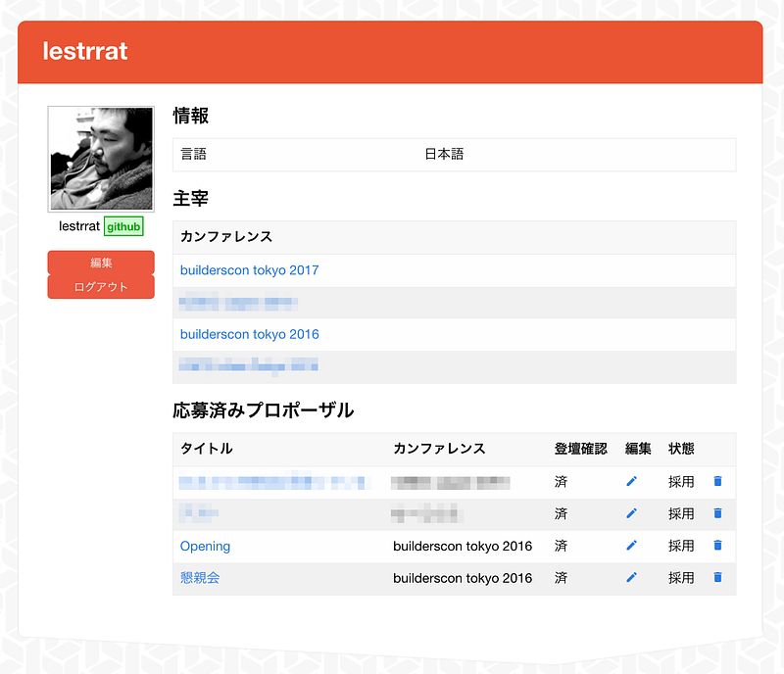Click the カンファレンス header in 主宰 table
This screenshot has width=784, height=674.
click(x=226, y=236)
